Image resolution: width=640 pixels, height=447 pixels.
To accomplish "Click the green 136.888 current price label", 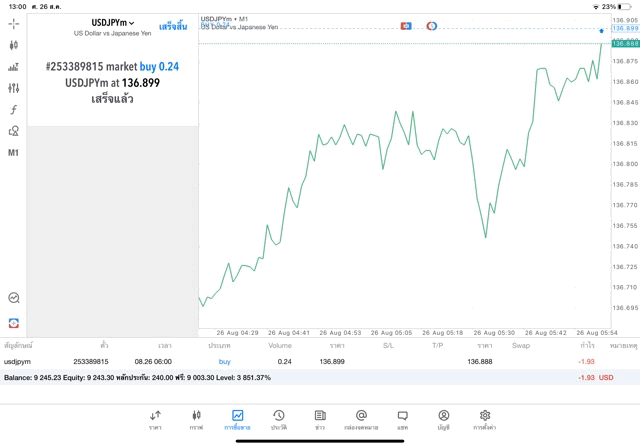I will [625, 43].
